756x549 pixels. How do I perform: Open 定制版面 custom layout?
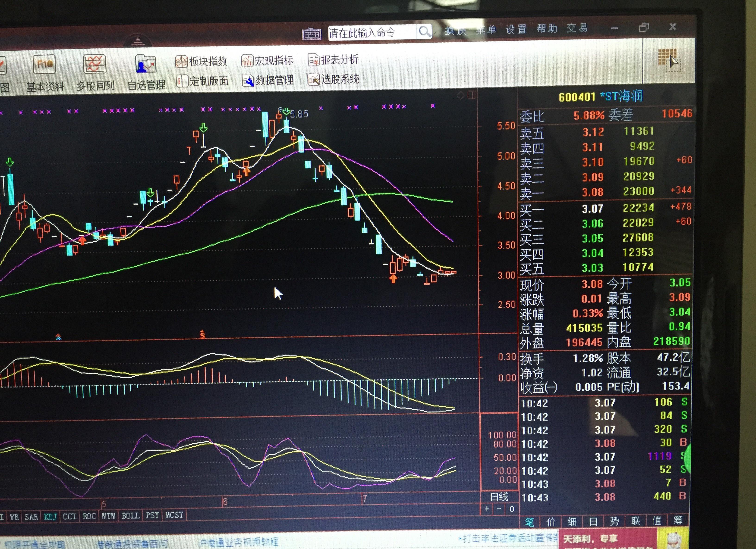pyautogui.click(x=202, y=81)
